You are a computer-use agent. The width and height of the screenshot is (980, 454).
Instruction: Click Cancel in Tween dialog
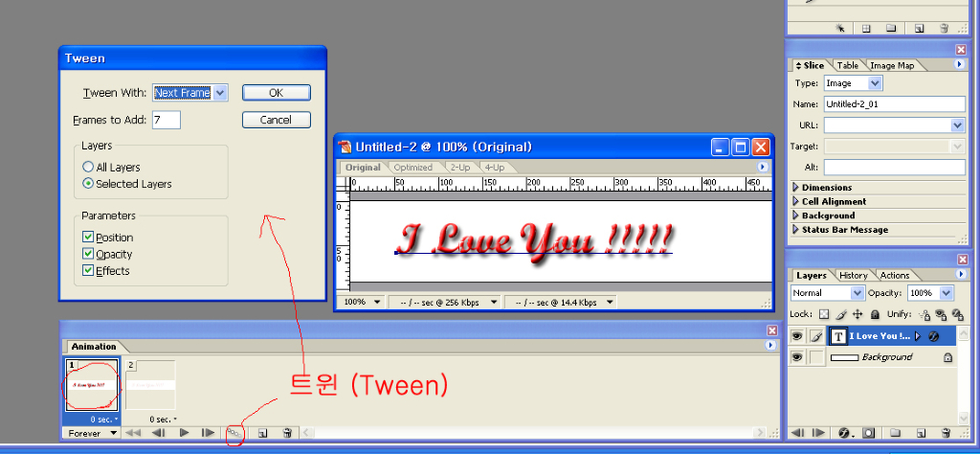pyautogui.click(x=277, y=120)
